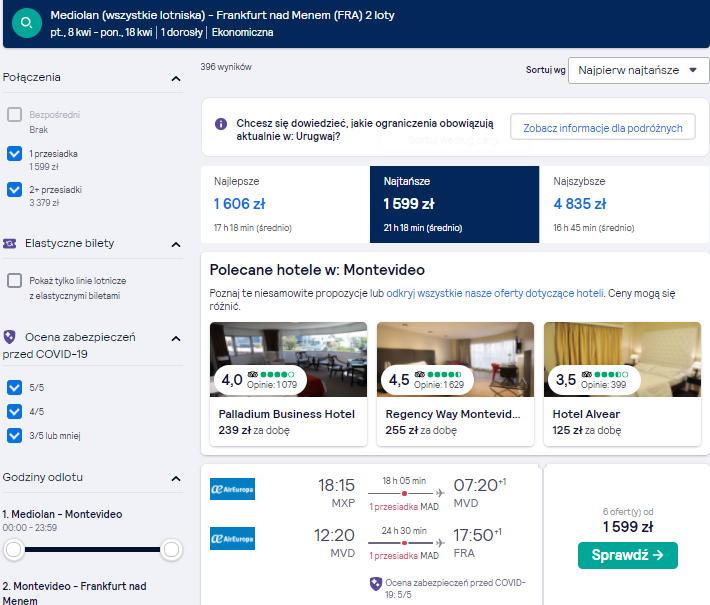Open the Sortuj wg Najpierw najtańsze dropdown
This screenshot has height=605, width=710.
[x=638, y=70]
